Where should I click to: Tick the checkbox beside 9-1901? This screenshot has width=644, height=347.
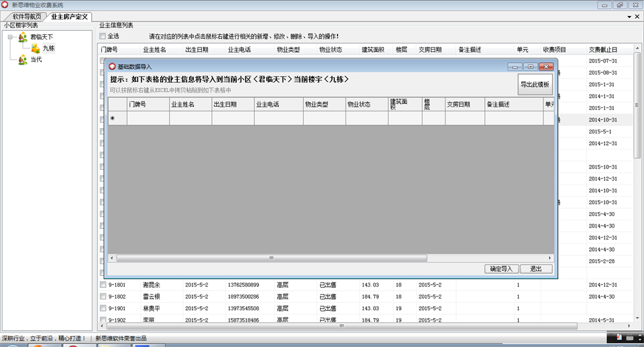pos(103,308)
